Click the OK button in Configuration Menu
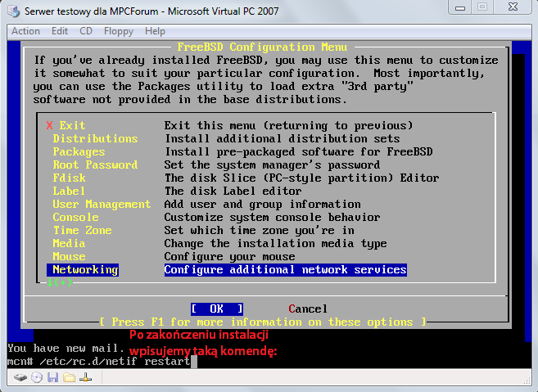Screen dimensions: 538x392 217,309
